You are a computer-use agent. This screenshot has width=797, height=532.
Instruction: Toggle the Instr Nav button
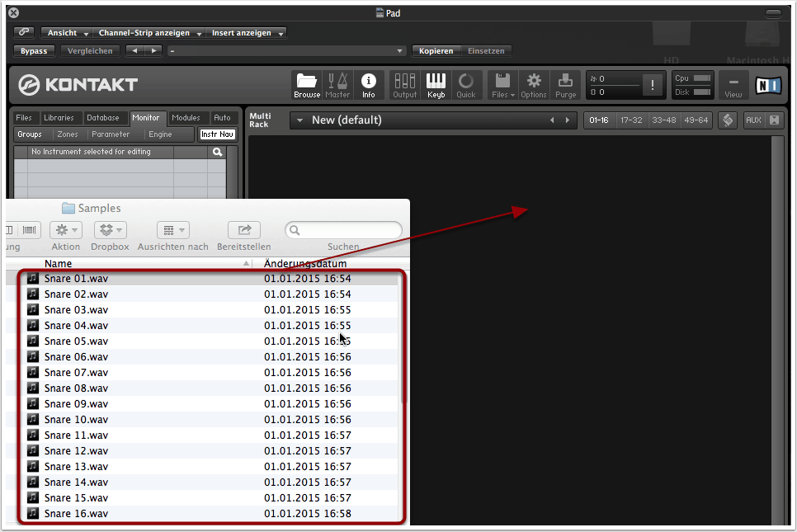pyautogui.click(x=218, y=134)
